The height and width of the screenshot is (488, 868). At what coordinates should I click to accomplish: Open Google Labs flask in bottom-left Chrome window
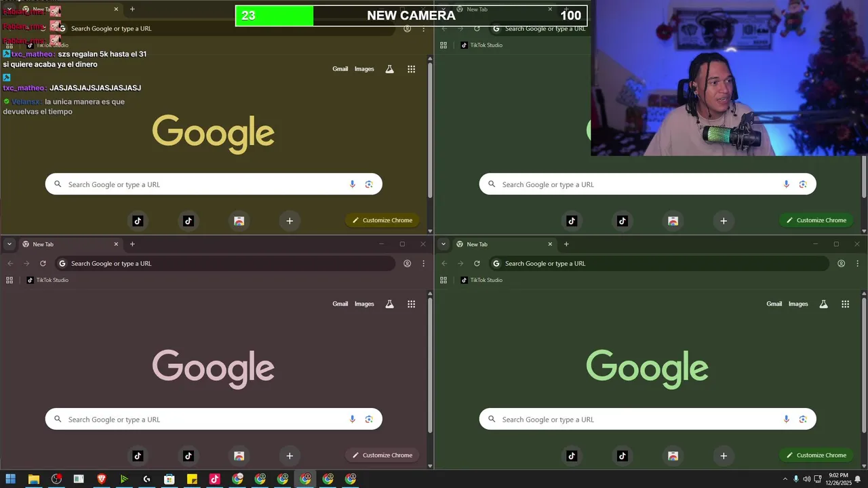tap(389, 304)
